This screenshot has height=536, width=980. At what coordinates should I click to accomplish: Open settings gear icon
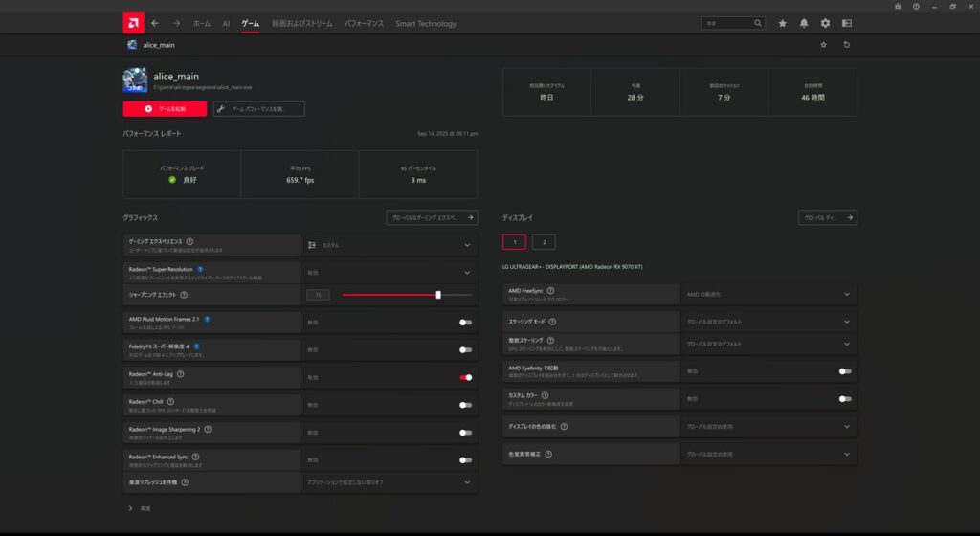pyautogui.click(x=825, y=23)
